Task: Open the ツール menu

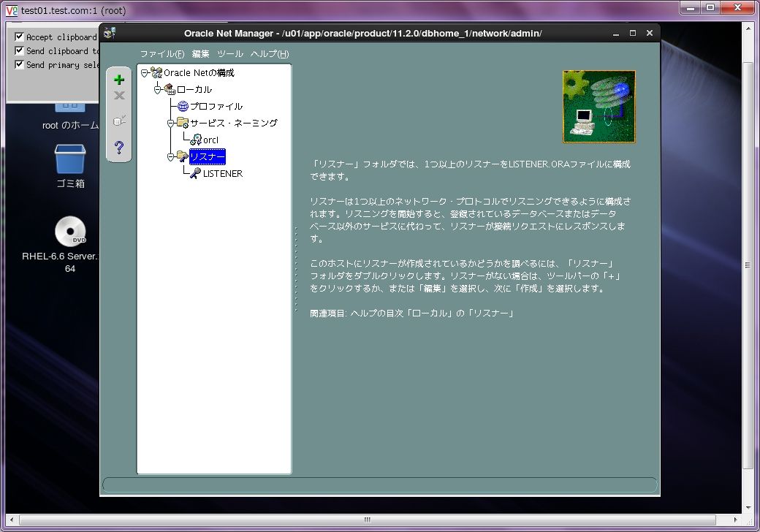Action: coord(230,54)
